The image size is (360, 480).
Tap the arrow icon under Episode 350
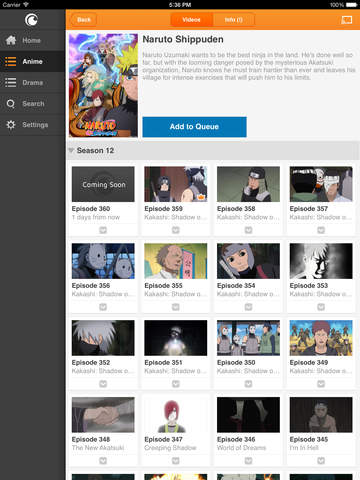pyautogui.click(x=248, y=384)
